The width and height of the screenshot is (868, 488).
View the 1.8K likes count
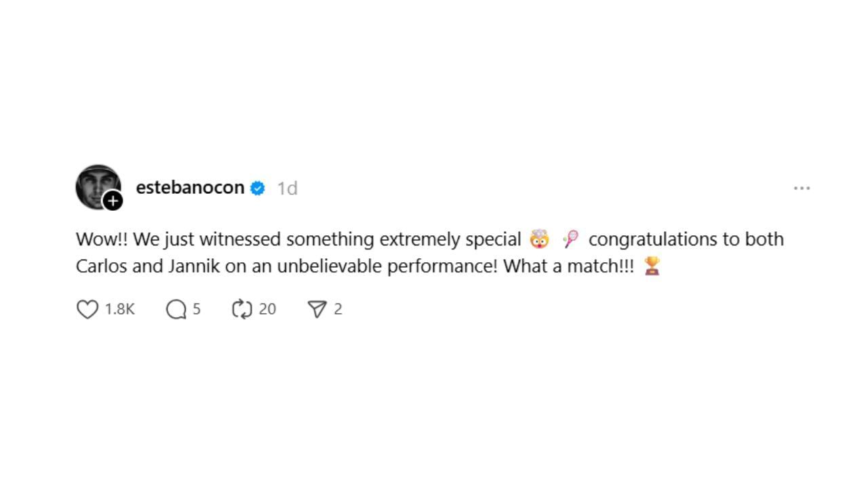[120, 310]
